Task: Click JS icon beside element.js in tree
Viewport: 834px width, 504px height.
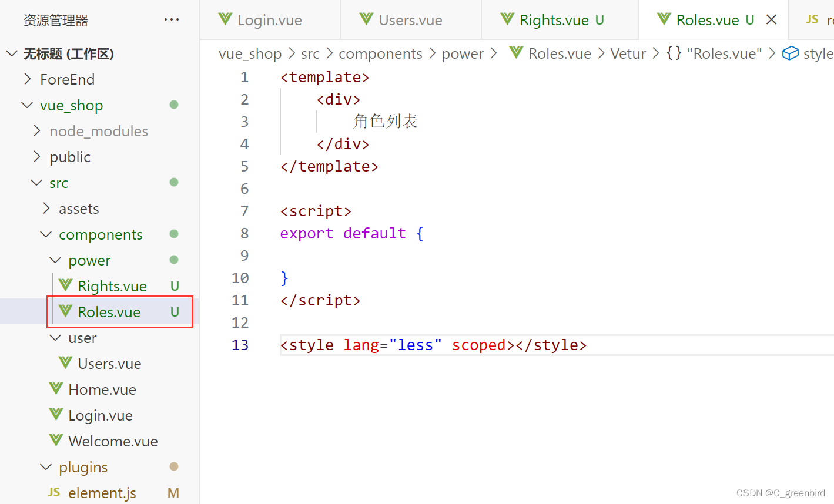Action: (x=54, y=492)
